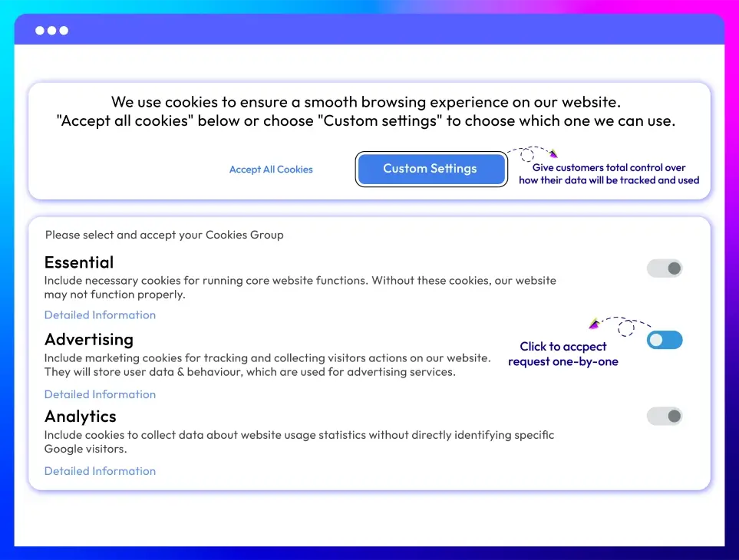Accept All Cookies via the link
Image resolution: width=739 pixels, height=560 pixels.
pyautogui.click(x=271, y=170)
